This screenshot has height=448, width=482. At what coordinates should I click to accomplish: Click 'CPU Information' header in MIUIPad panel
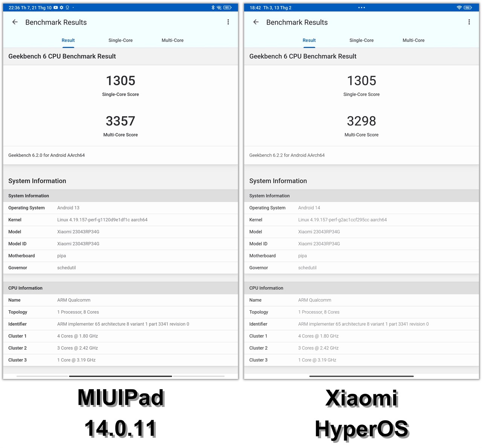(x=25, y=288)
